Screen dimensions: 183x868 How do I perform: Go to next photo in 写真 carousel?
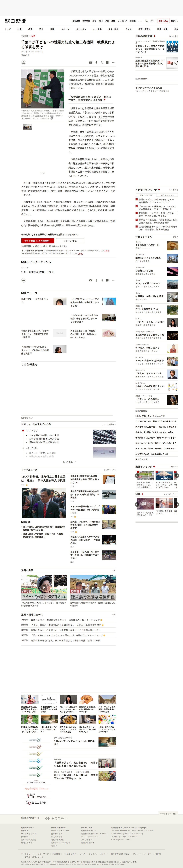pos(177,504)
